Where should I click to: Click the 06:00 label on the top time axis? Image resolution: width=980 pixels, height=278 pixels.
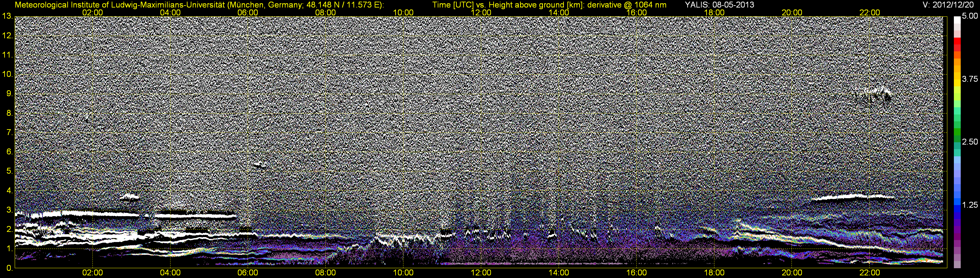(x=248, y=12)
